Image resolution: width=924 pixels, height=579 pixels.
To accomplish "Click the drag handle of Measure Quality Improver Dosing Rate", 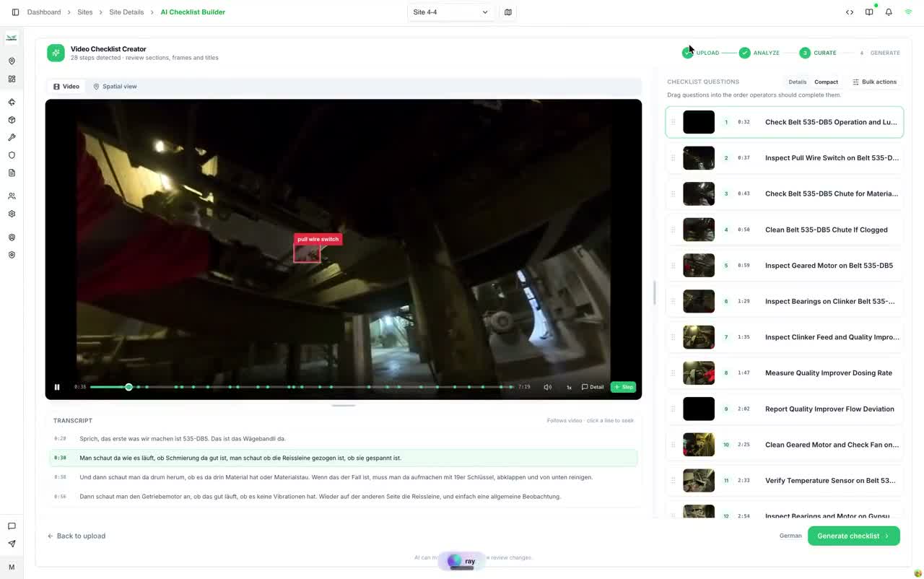I will (x=673, y=373).
